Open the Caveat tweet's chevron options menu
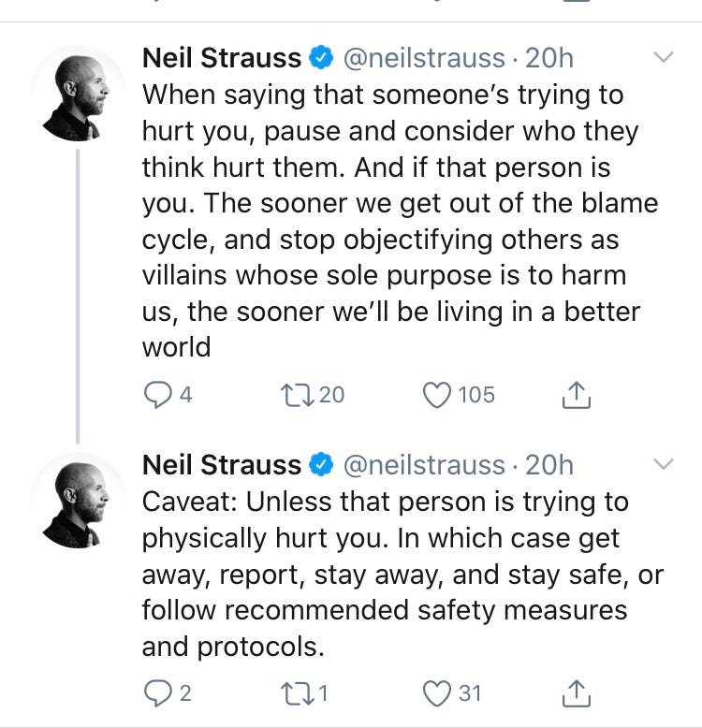The height and width of the screenshot is (728, 702). 663,464
